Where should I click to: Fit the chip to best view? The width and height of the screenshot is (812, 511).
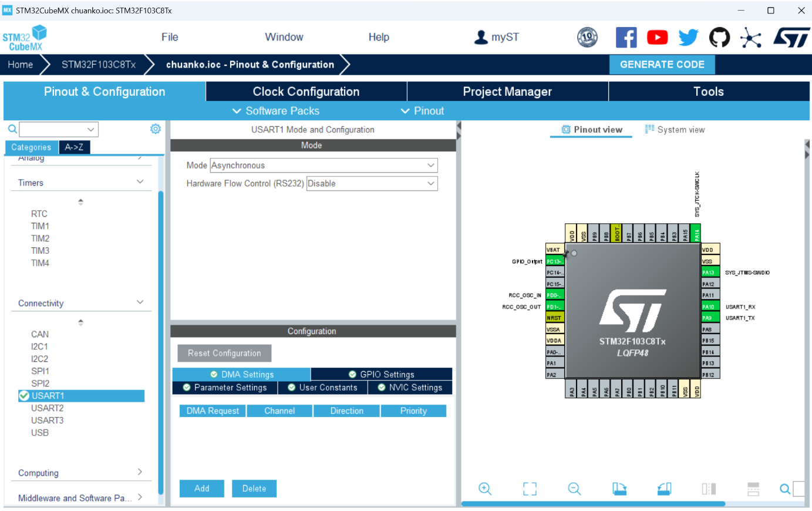(530, 489)
